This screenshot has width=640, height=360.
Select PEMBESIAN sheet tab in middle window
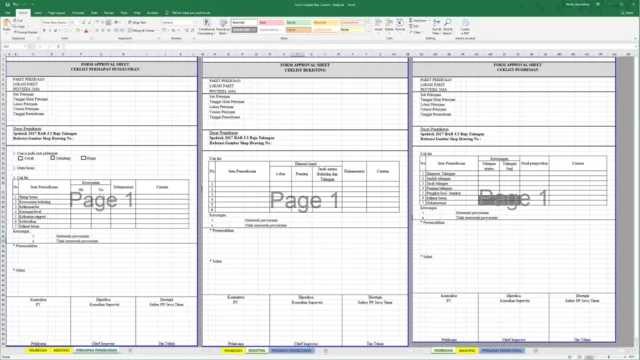(x=233, y=350)
